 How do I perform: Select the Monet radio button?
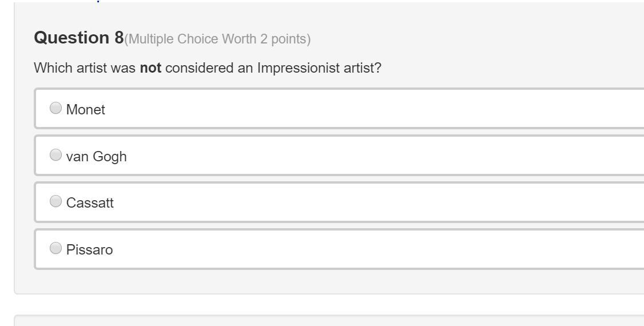tap(55, 108)
